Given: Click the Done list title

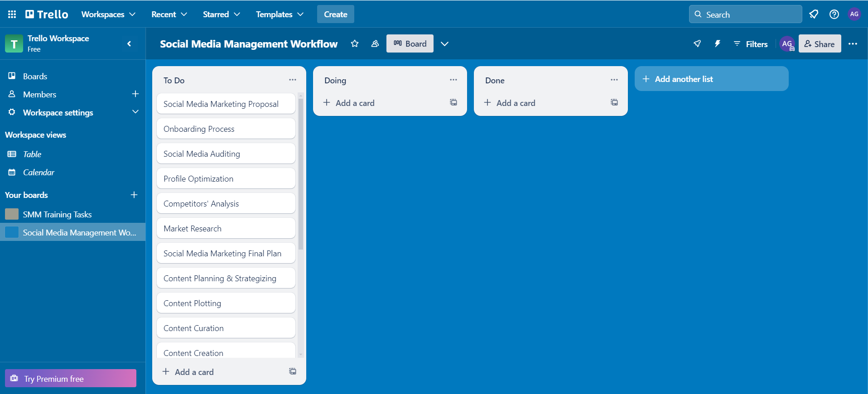Looking at the screenshot, I should 495,80.
